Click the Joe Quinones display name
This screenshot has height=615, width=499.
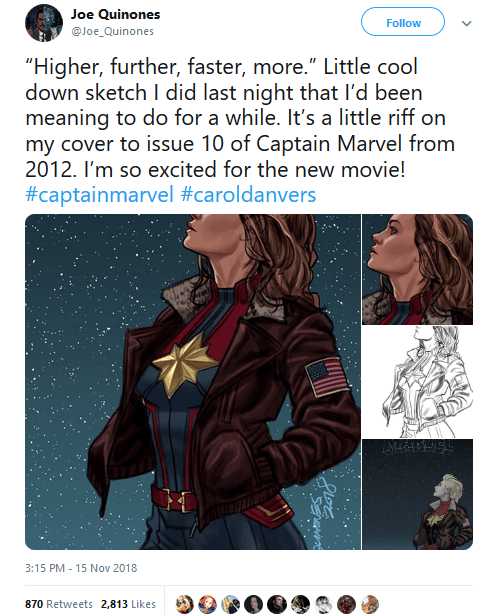click(x=115, y=15)
